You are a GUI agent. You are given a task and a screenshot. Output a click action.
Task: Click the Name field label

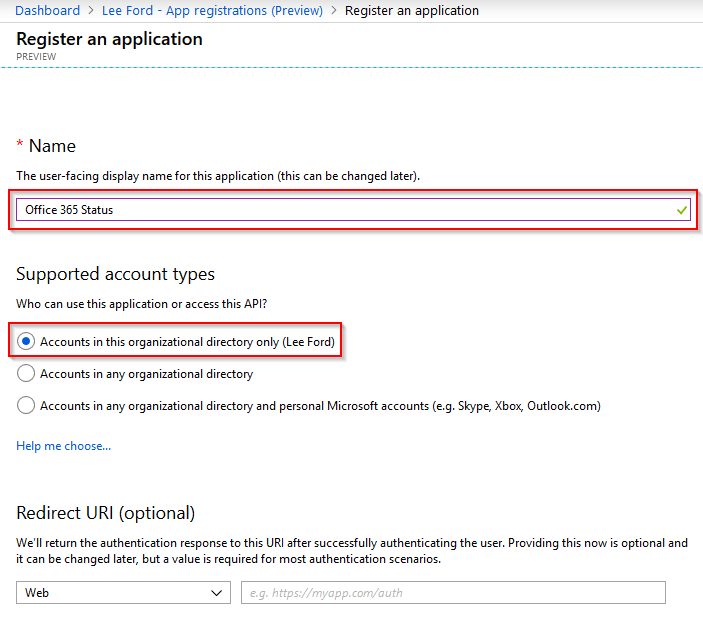52,146
